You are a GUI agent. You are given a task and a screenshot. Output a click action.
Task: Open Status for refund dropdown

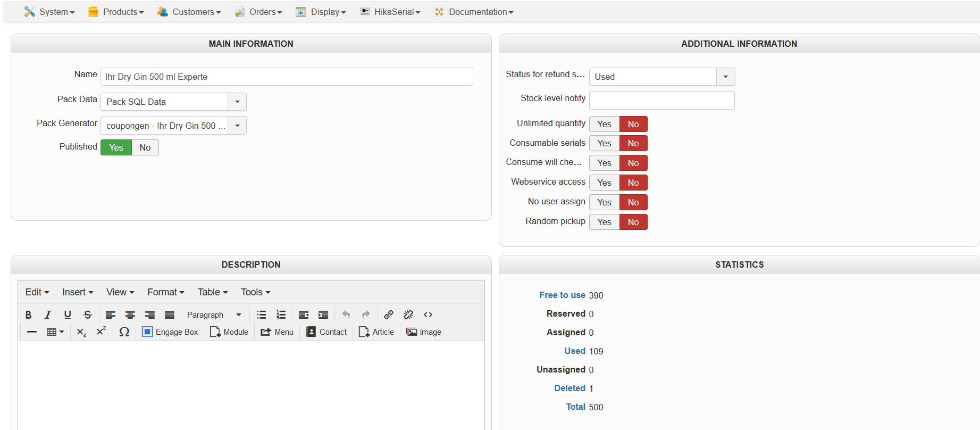click(x=662, y=77)
